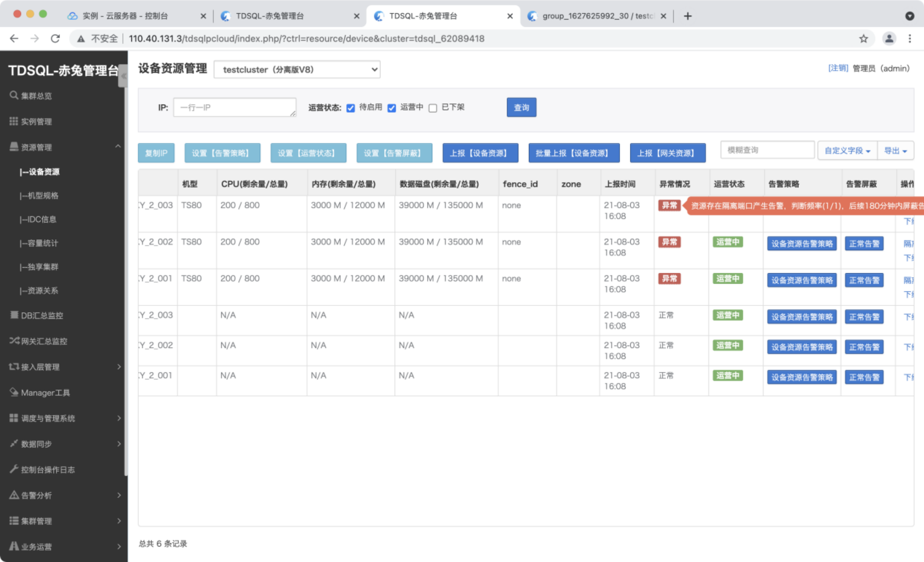The image size is (924, 562).
Task: Click the 总共 6 条记录 text
Action: [163, 544]
